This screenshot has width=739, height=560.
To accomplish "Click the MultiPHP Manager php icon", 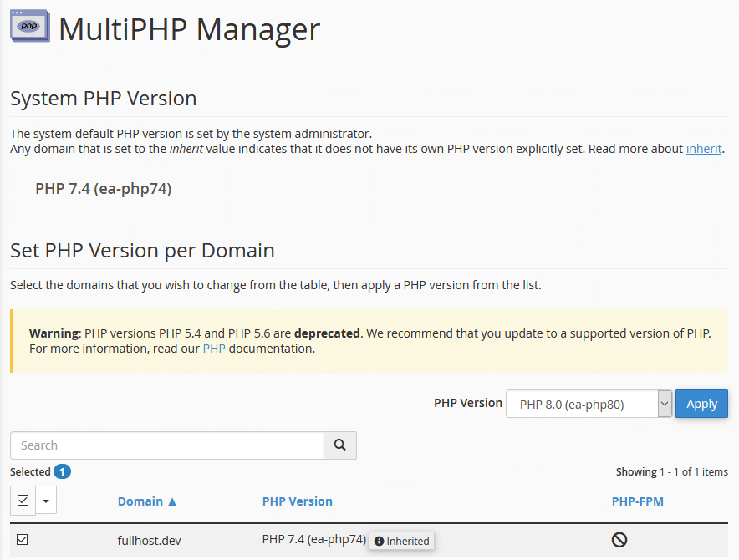I will pos(28,26).
